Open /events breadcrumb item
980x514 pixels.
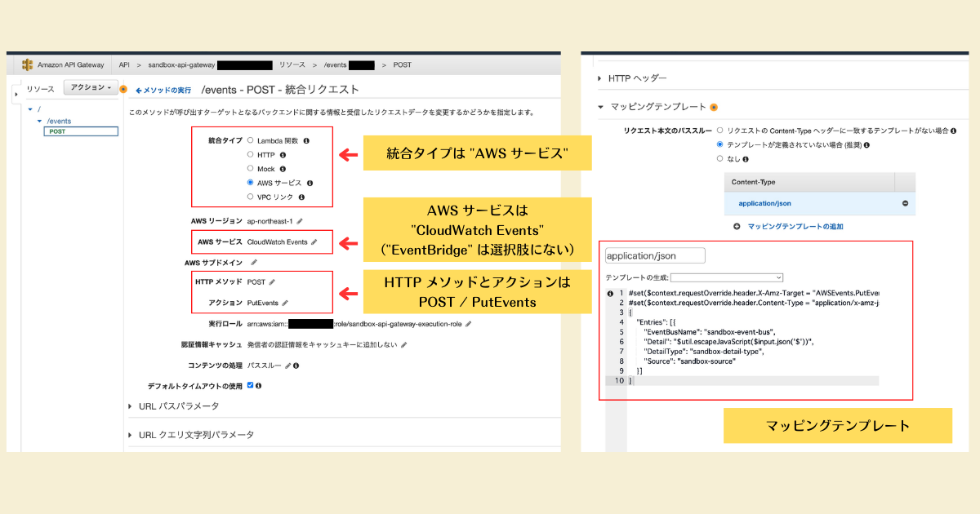[335, 64]
